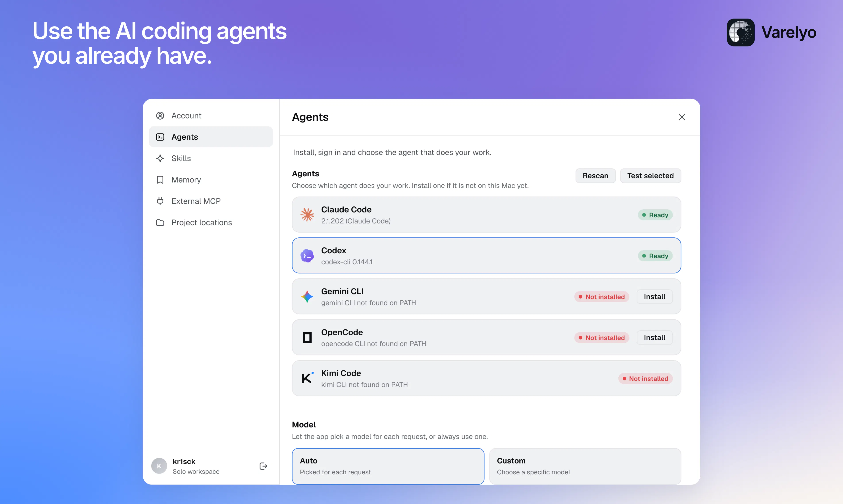
Task: Click the Rescan button
Action: (x=596, y=176)
